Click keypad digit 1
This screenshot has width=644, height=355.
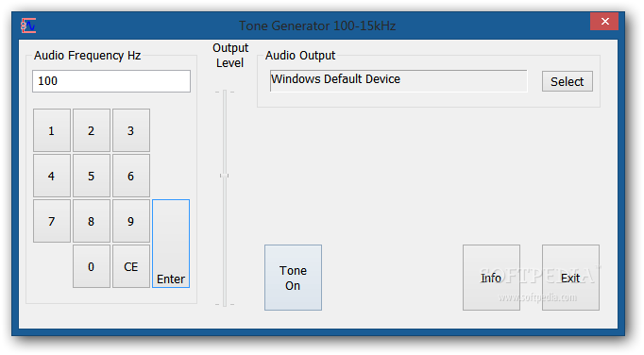[52, 130]
